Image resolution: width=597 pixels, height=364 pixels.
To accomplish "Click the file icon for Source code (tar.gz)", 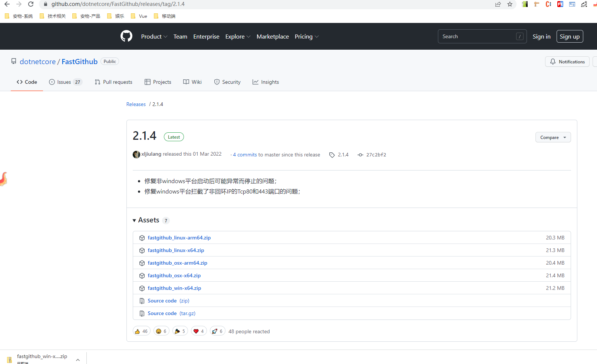I will click(x=142, y=314).
